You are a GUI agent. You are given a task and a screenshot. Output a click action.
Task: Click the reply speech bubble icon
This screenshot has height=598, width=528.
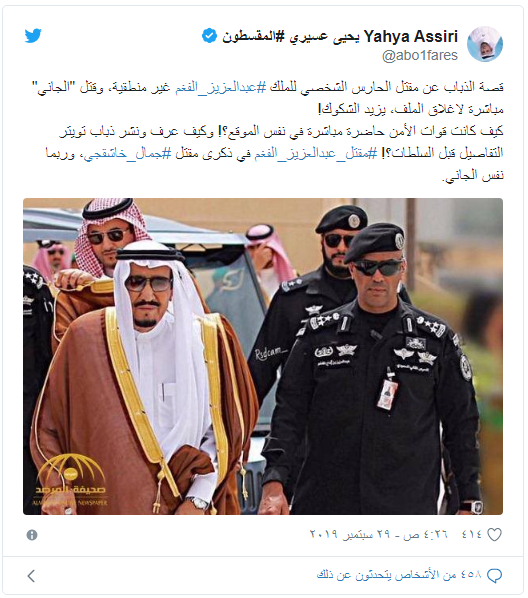(494, 575)
